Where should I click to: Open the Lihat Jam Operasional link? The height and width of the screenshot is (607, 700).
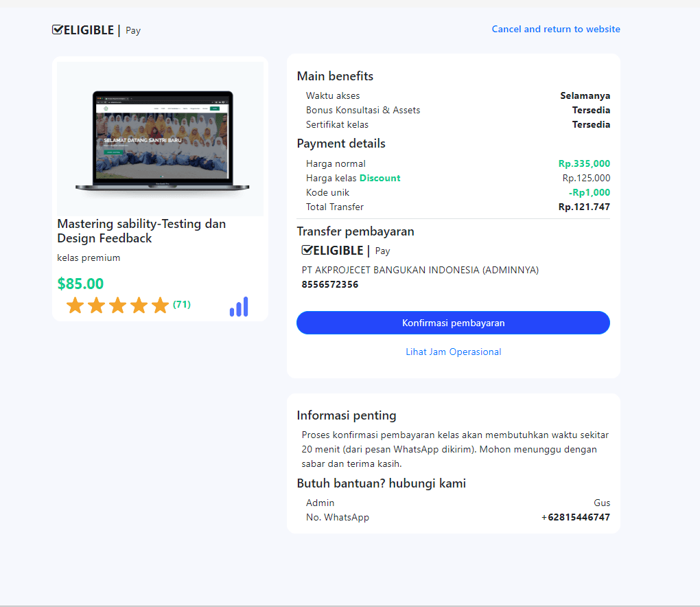click(x=453, y=352)
